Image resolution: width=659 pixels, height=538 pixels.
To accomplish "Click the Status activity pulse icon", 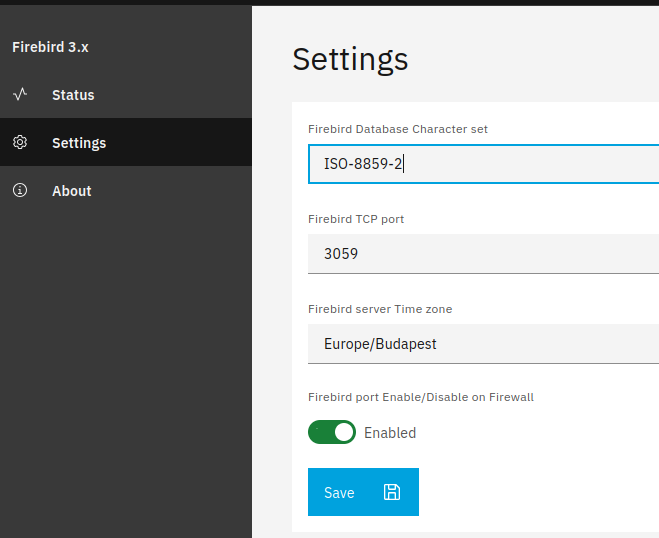I will click(x=20, y=95).
